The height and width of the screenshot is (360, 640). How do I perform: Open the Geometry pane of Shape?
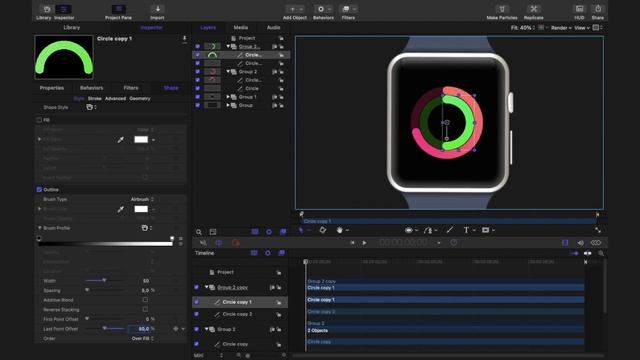point(140,98)
